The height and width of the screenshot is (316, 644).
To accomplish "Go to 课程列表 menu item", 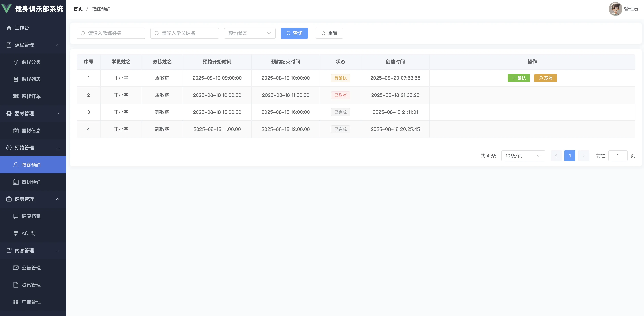I will [31, 79].
